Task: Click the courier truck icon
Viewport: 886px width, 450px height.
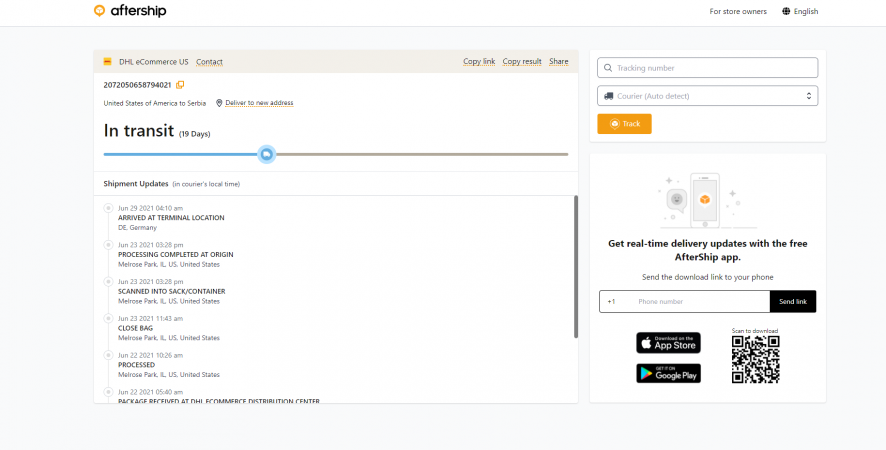Action: [609, 96]
